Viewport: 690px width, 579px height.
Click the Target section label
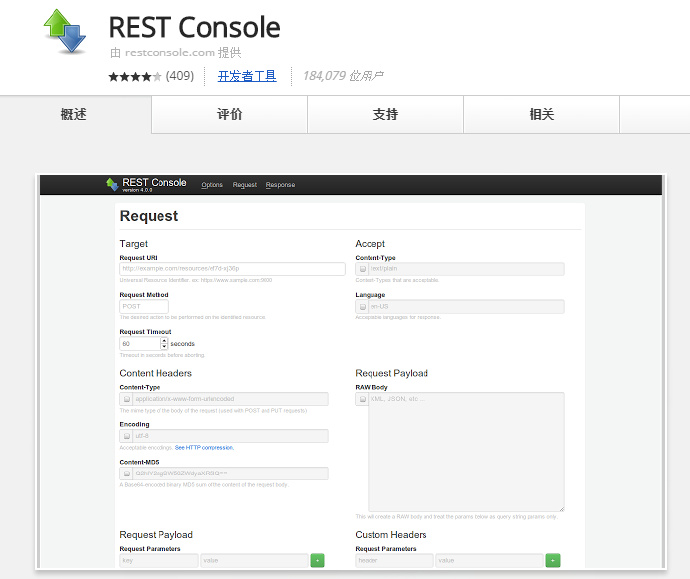(x=134, y=244)
